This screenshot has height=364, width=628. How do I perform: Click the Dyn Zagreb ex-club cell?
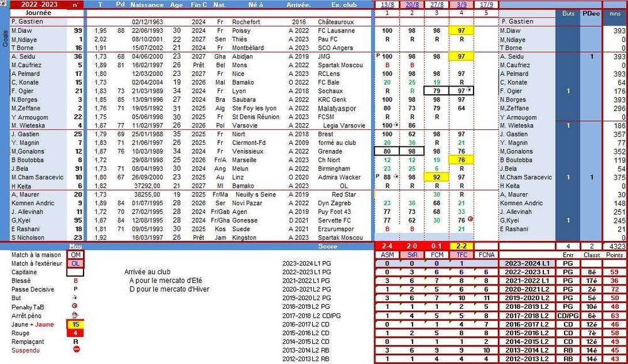[x=335, y=203]
